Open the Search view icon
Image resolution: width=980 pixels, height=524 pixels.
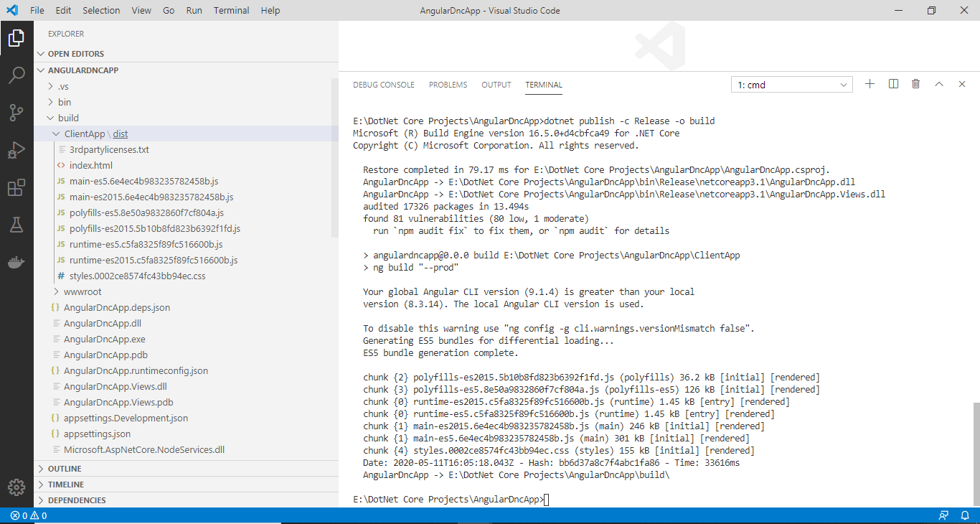point(17,75)
